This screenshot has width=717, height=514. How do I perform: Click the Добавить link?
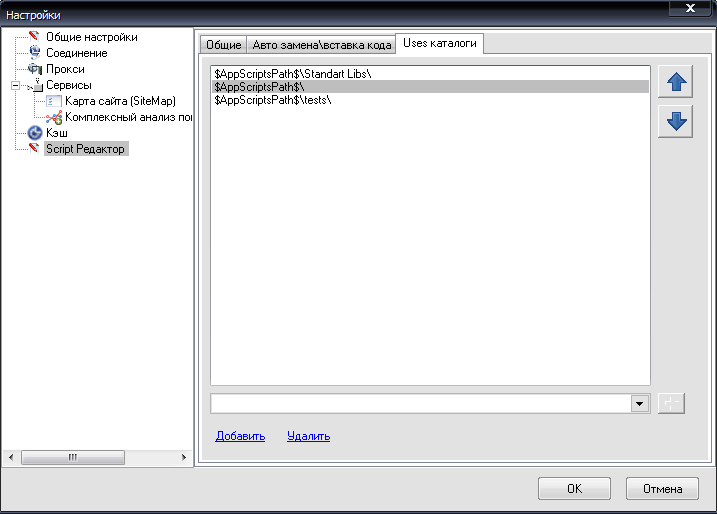point(240,436)
